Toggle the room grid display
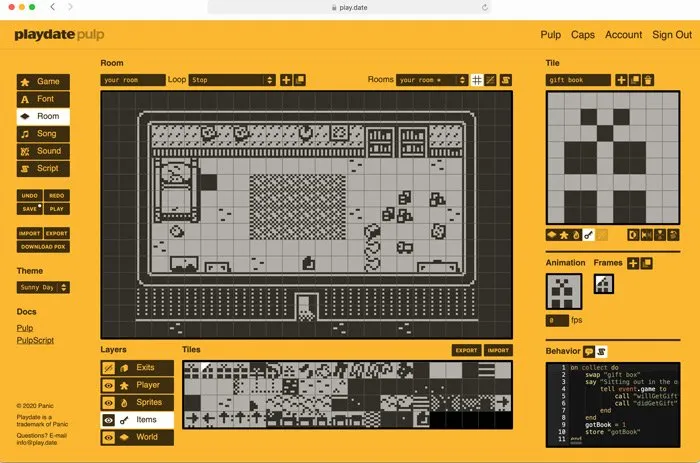Screen dimensions: 700x463 477,80
